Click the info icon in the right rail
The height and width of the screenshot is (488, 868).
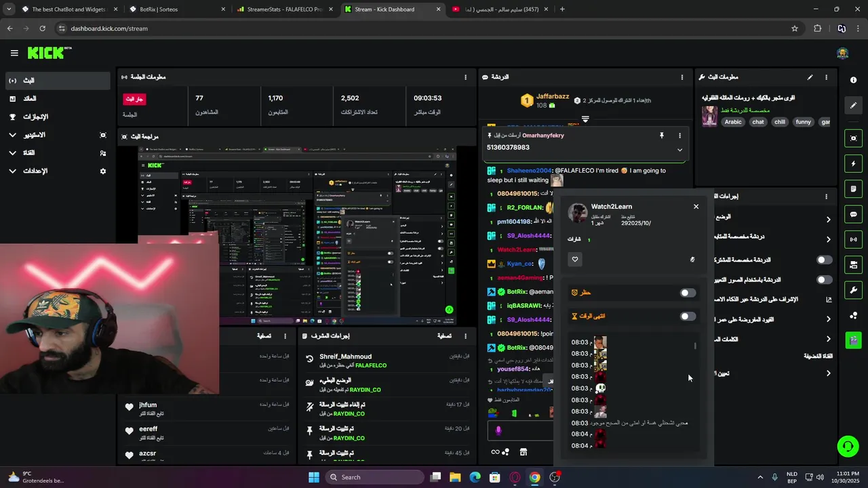(x=853, y=80)
